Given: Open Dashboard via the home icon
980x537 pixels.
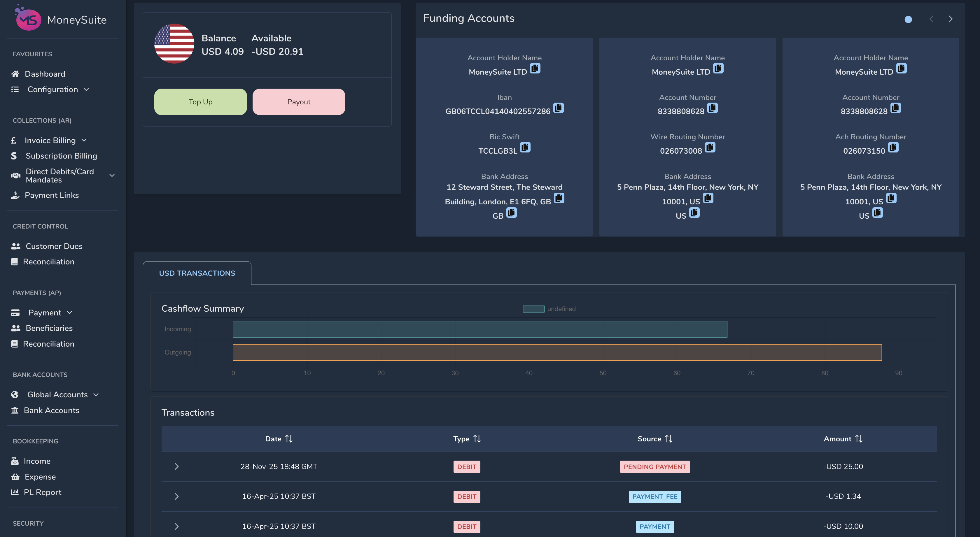Looking at the screenshot, I should coord(15,74).
